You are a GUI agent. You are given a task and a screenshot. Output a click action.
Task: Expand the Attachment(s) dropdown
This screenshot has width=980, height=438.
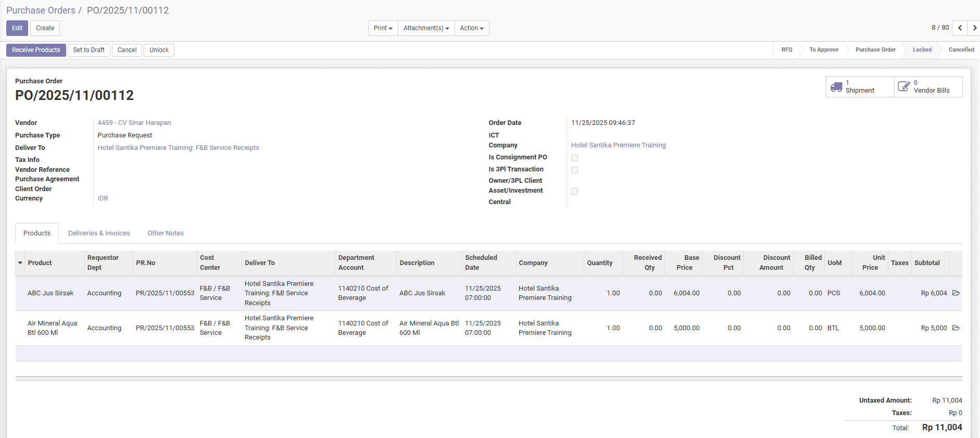click(x=426, y=28)
